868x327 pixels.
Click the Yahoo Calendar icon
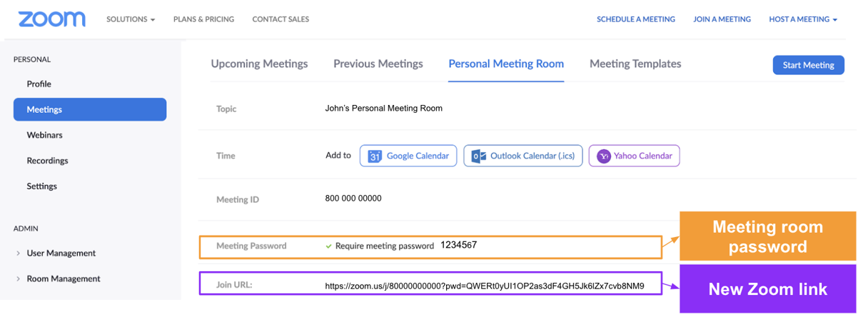tap(604, 156)
